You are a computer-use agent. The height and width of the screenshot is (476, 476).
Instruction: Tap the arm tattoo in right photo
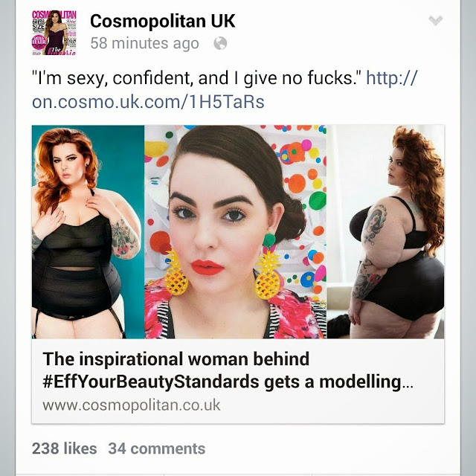point(374,223)
